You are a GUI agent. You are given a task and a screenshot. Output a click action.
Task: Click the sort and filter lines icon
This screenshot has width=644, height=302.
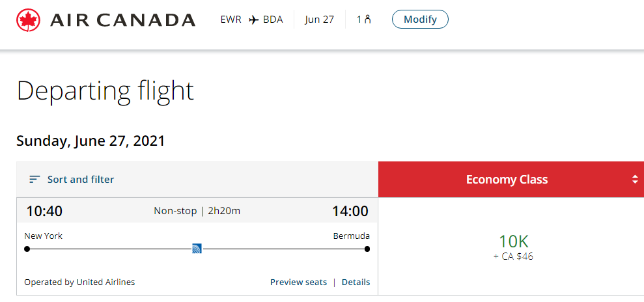tap(35, 180)
